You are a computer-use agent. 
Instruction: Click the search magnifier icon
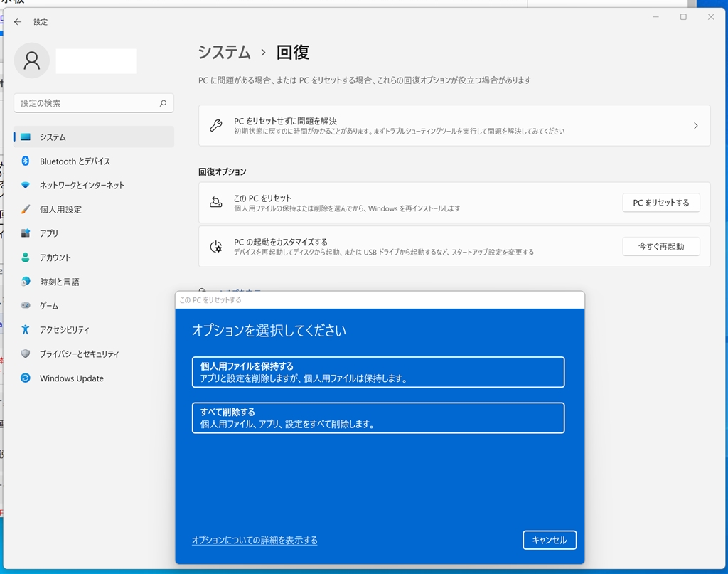pos(163,103)
